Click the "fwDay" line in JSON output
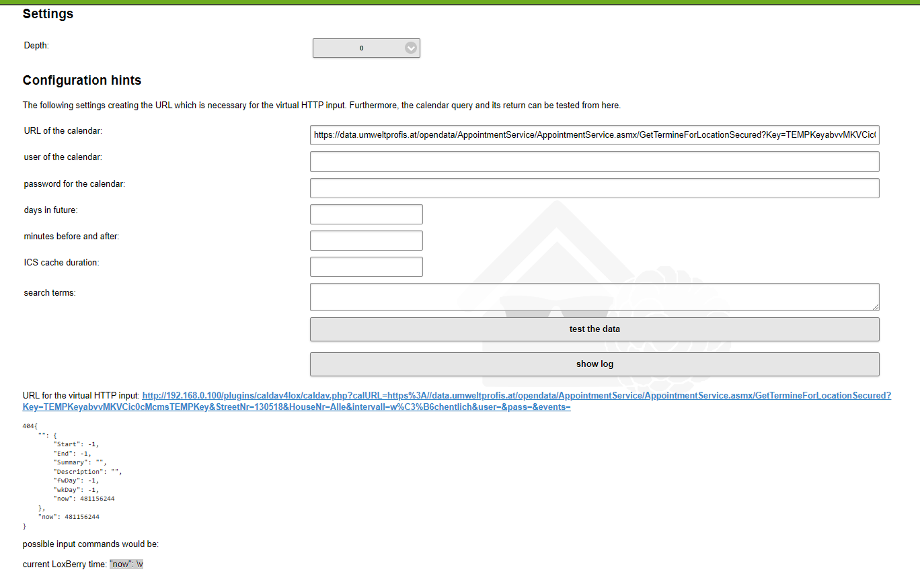The image size is (920, 588). [76, 480]
